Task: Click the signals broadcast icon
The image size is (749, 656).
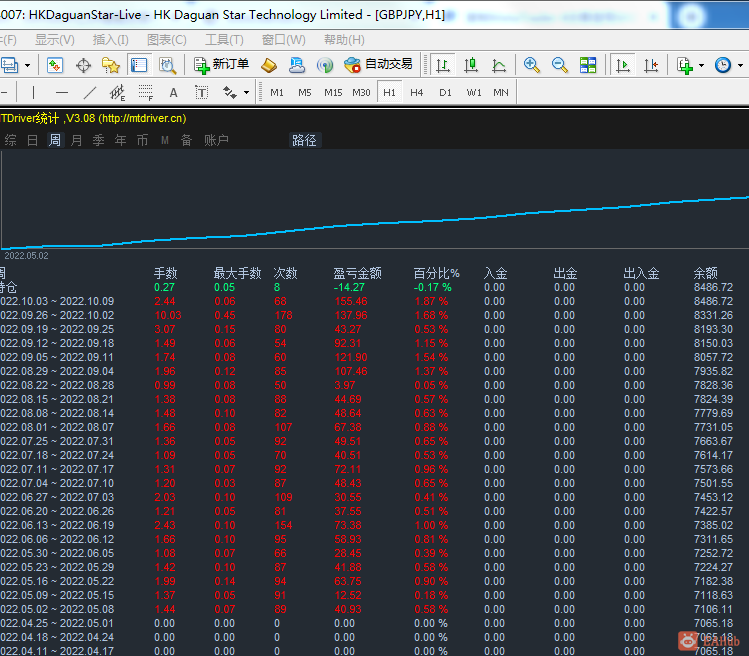Action: tap(325, 65)
